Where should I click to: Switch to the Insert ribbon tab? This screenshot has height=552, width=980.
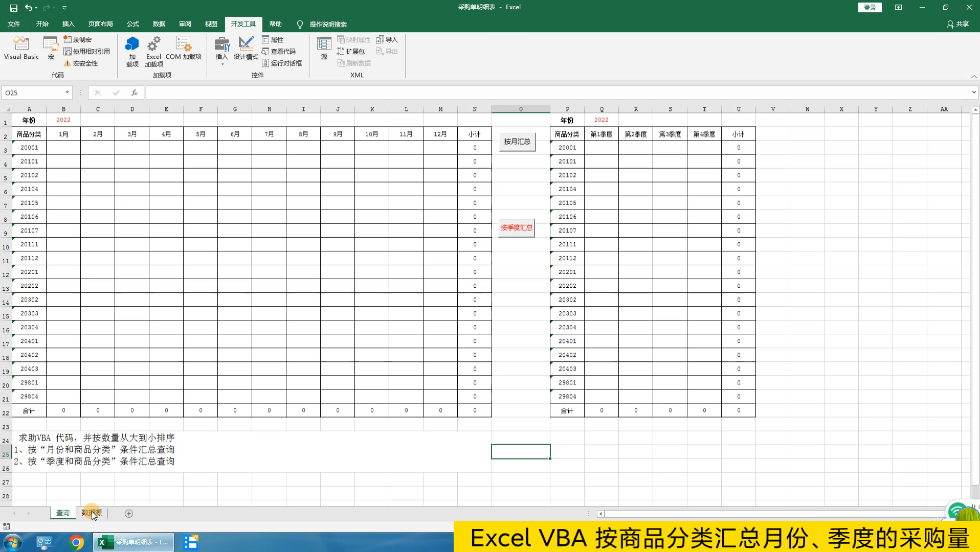pyautogui.click(x=68, y=24)
